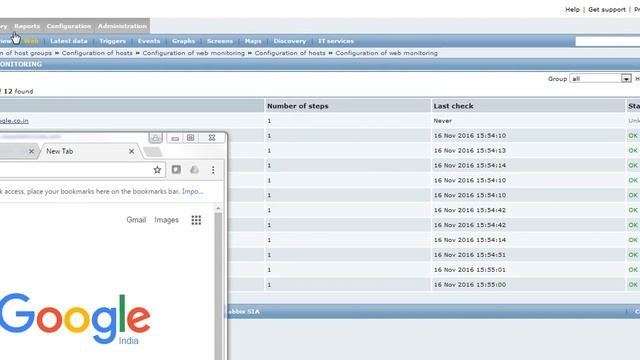Click the 16 Nov 2016 15:54:51 cell

pyautogui.click(x=469, y=255)
